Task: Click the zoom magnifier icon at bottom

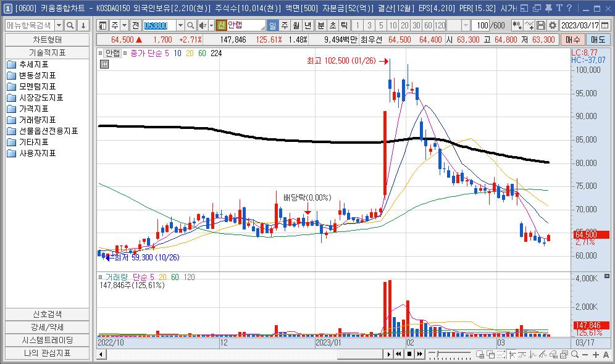Action: coord(575,355)
